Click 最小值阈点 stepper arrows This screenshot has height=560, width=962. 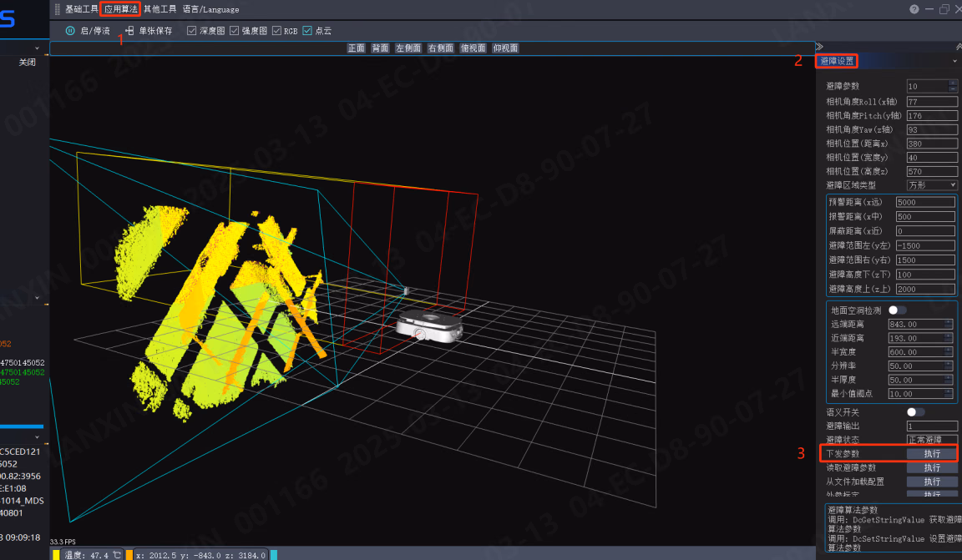point(949,394)
